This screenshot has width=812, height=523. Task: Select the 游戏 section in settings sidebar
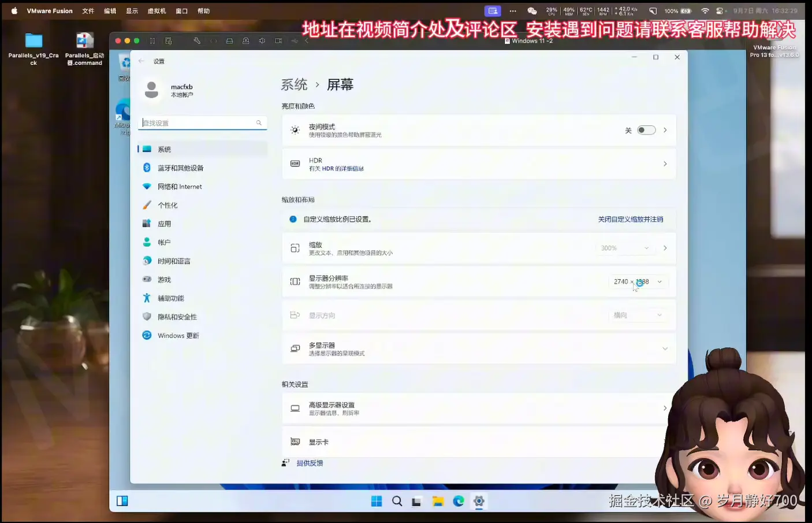[x=163, y=279]
